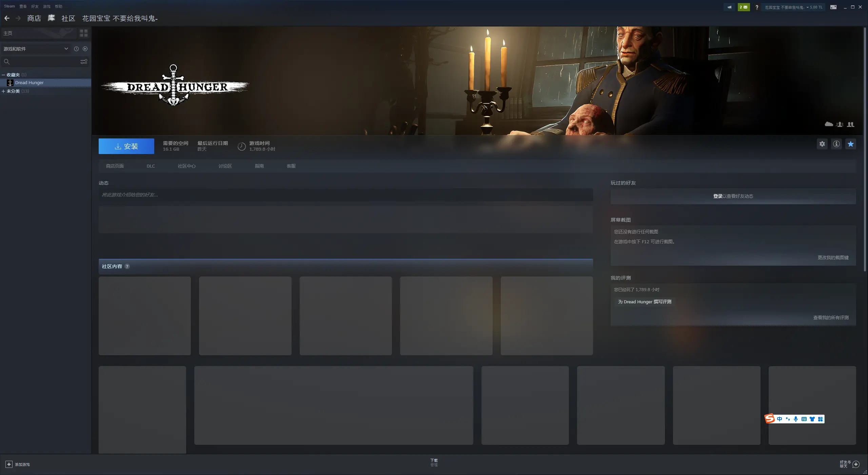Click 查看我的所有评测 link
The height and width of the screenshot is (475, 868).
click(831, 318)
